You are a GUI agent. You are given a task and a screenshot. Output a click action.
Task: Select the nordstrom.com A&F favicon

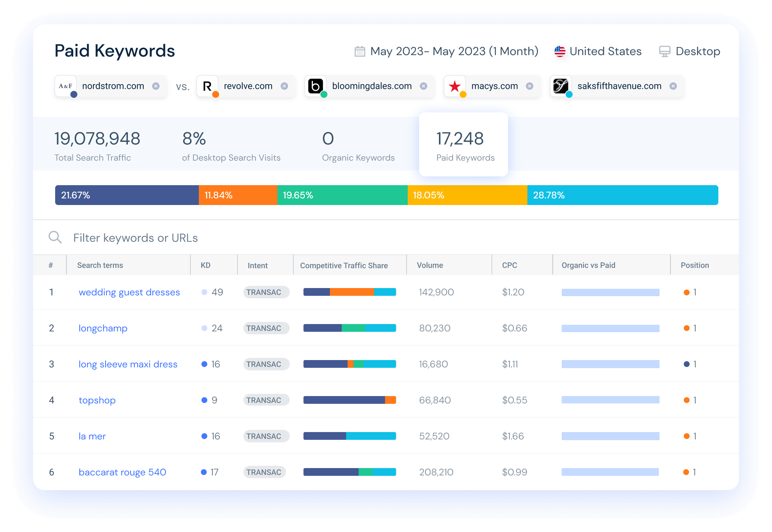pyautogui.click(x=65, y=86)
